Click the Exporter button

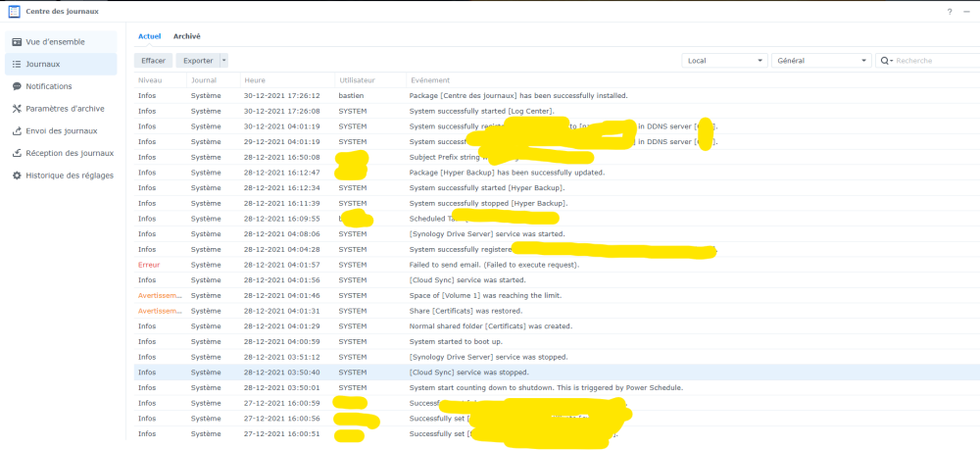click(198, 61)
